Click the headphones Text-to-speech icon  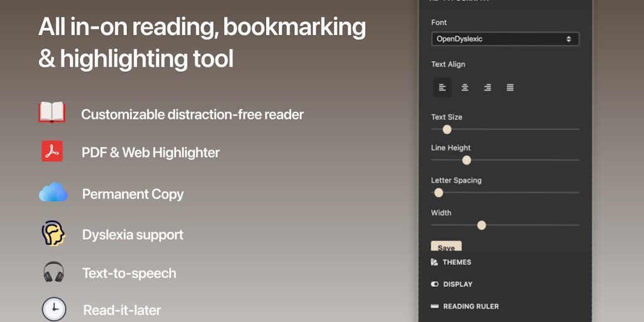point(53,272)
